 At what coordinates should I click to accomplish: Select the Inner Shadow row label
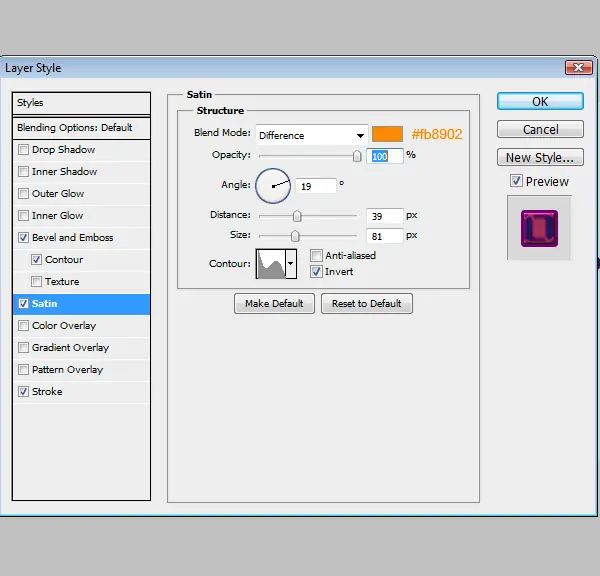(x=65, y=171)
